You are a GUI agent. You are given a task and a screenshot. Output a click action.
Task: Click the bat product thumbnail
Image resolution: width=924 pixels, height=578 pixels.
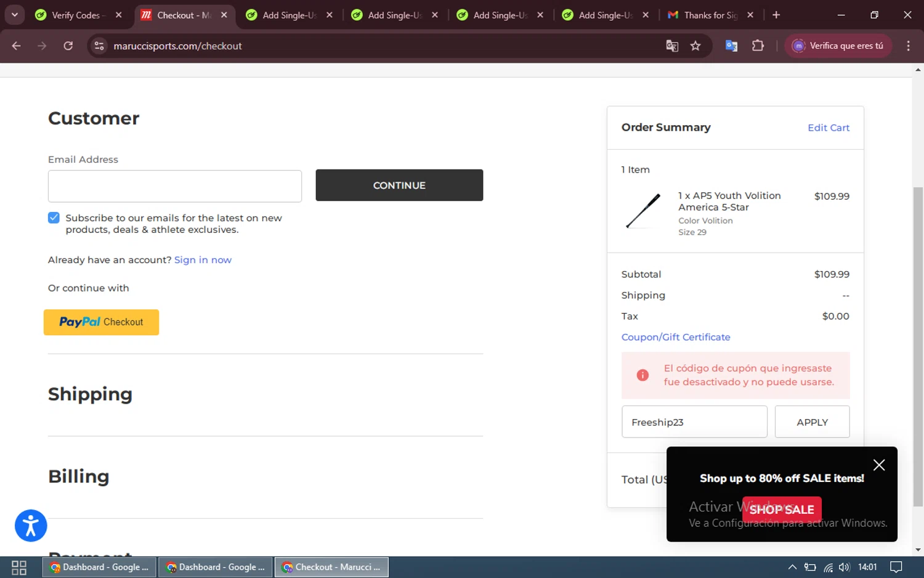tap(643, 211)
